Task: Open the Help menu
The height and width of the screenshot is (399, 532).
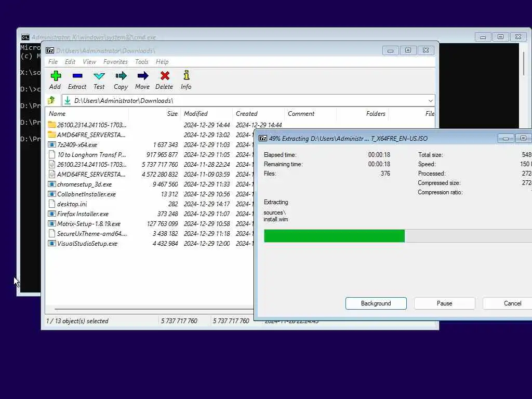Action: (162, 62)
